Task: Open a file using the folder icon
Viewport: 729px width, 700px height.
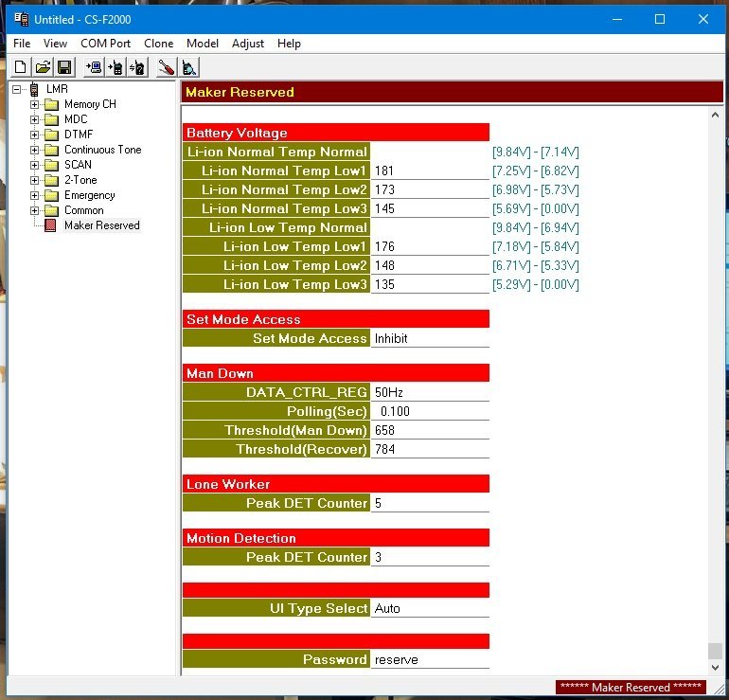Action: pyautogui.click(x=43, y=67)
